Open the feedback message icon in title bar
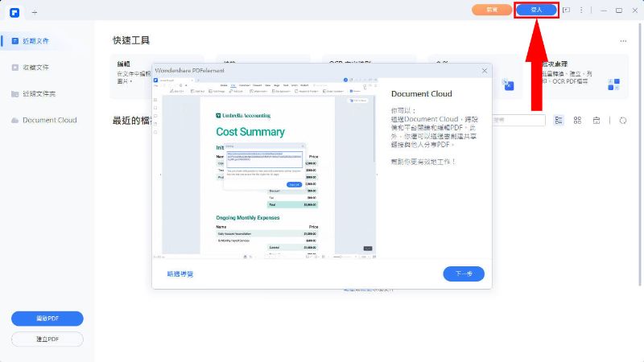The image size is (644, 362). pos(567,10)
